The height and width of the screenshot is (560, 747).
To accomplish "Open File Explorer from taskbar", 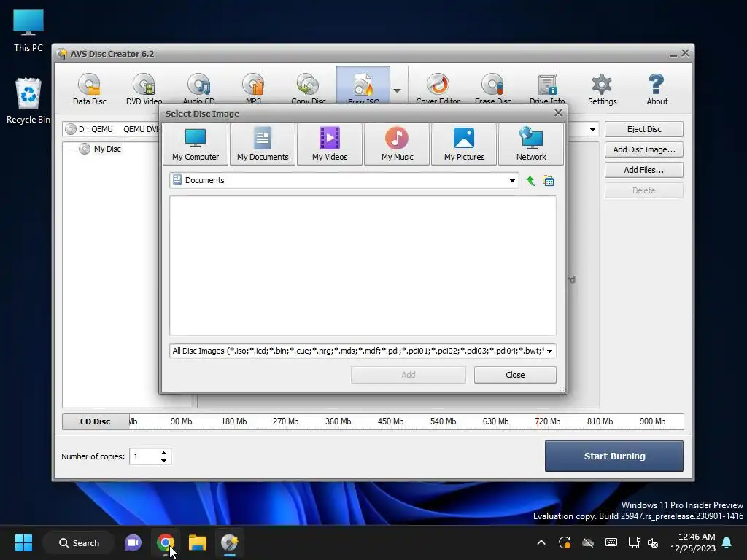I will [x=197, y=542].
